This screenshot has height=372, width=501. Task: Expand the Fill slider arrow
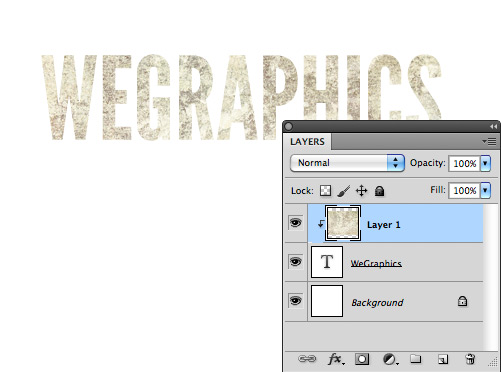pyautogui.click(x=485, y=190)
